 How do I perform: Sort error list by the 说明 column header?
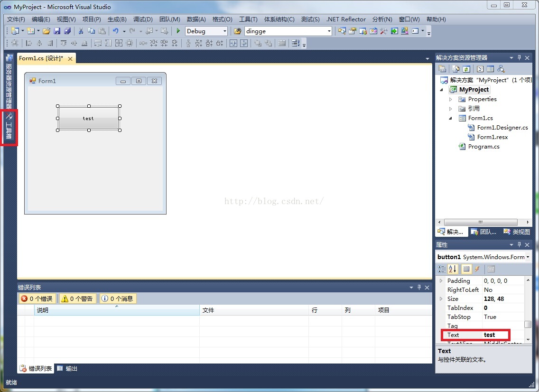pyautogui.click(x=117, y=310)
